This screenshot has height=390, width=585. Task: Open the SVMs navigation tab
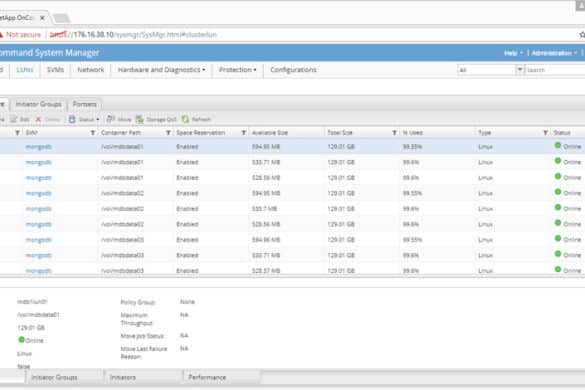tap(55, 70)
